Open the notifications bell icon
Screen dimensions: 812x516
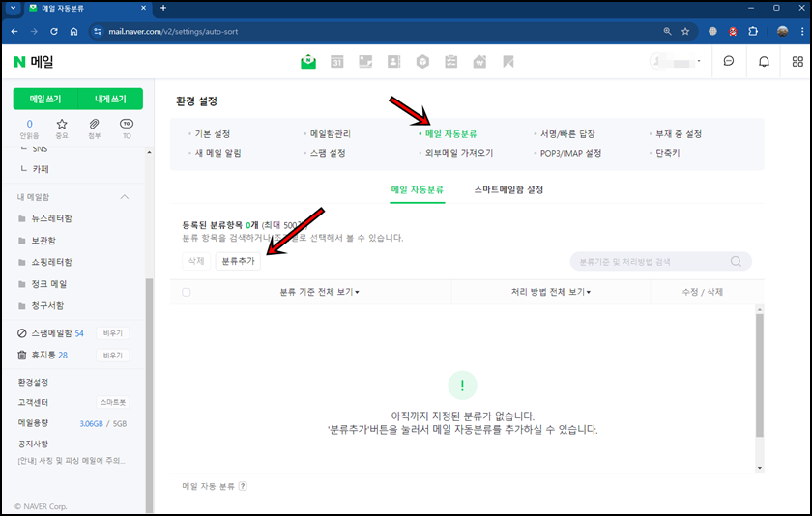click(764, 62)
